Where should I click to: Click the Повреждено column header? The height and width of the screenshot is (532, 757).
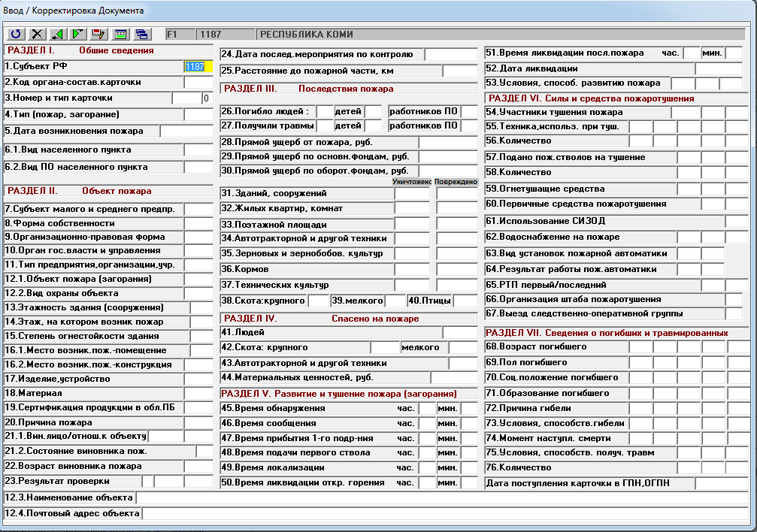pyautogui.click(x=456, y=182)
